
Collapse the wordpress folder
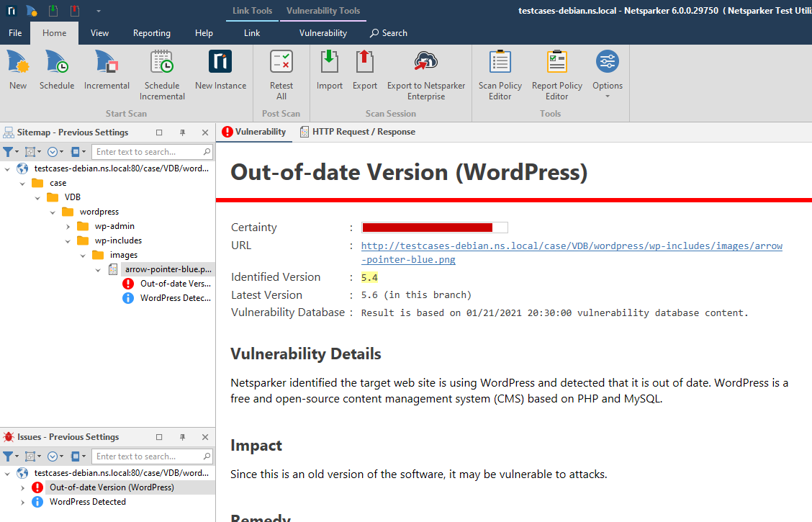(x=52, y=211)
